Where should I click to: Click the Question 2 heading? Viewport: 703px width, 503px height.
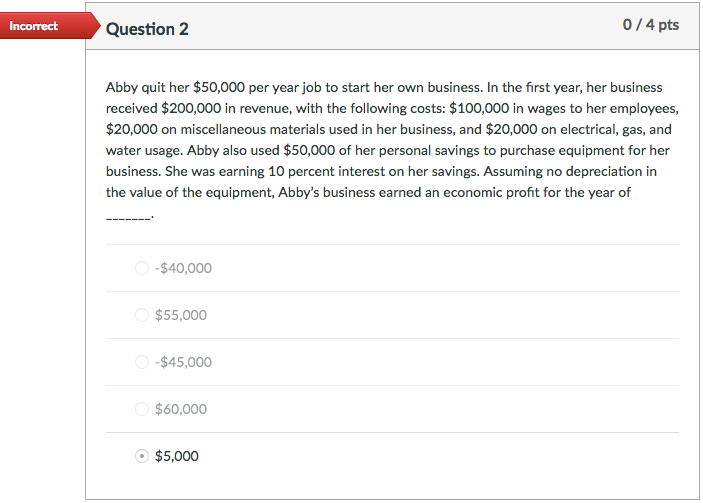148,29
